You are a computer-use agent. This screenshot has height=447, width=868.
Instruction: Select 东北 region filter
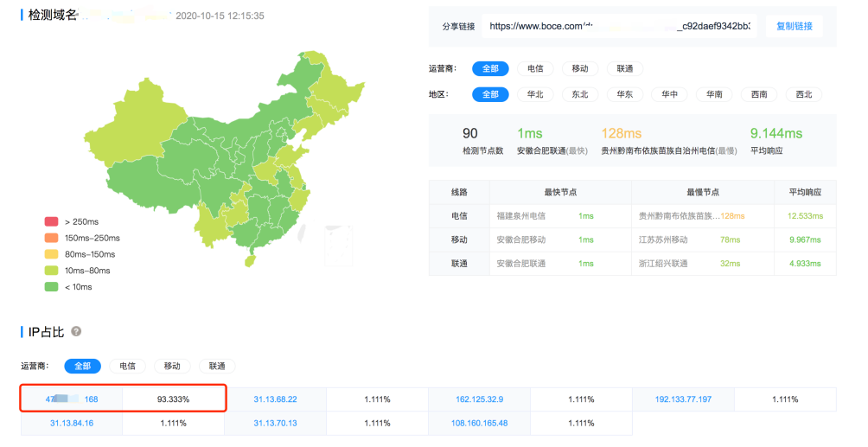[579, 94]
